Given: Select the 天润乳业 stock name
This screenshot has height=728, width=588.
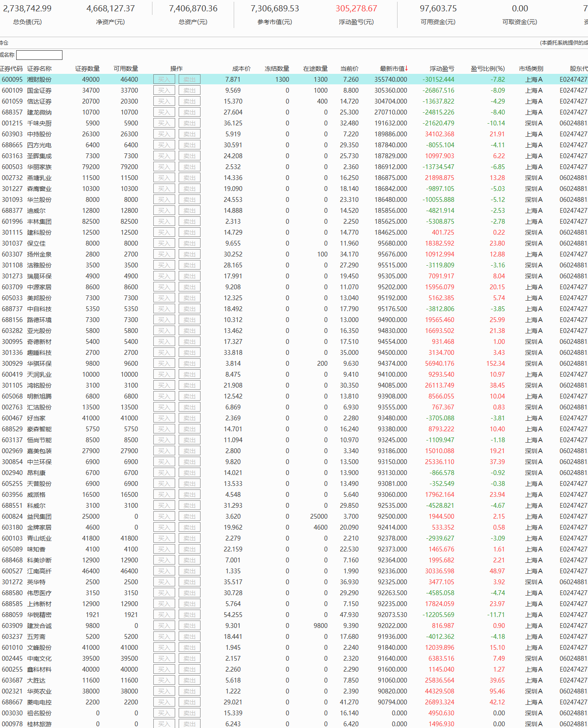Looking at the screenshot, I should pos(39,374).
